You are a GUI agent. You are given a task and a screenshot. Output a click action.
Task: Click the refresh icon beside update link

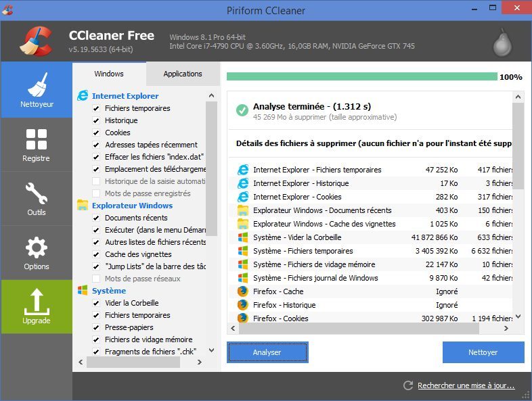pos(407,385)
